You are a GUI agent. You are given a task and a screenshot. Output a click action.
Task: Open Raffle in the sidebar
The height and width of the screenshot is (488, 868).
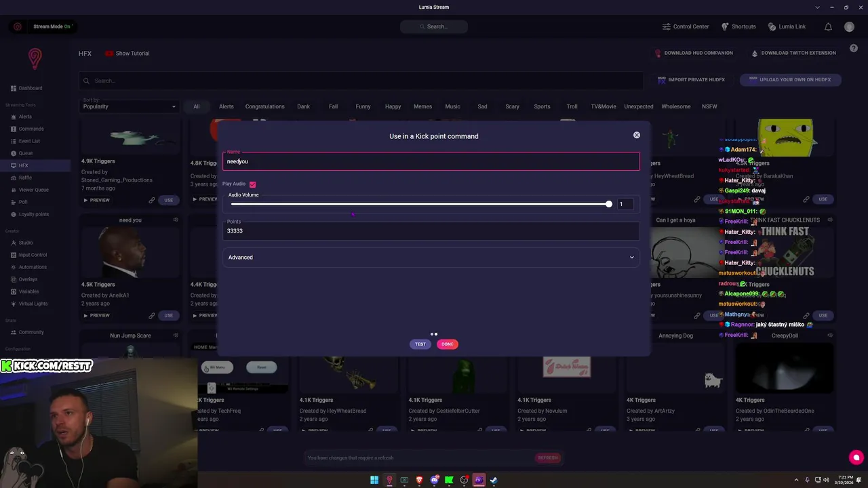tap(21, 178)
